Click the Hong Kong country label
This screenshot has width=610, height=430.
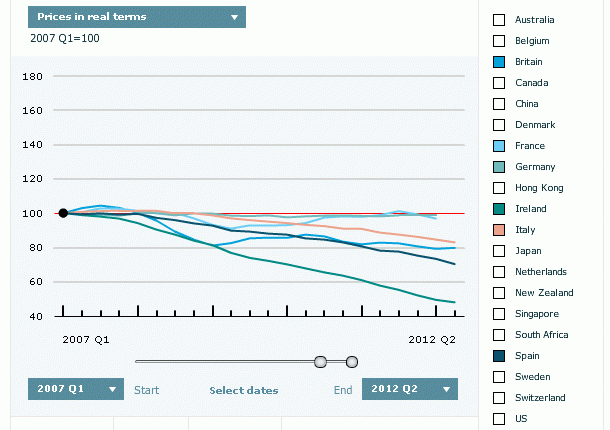(539, 188)
